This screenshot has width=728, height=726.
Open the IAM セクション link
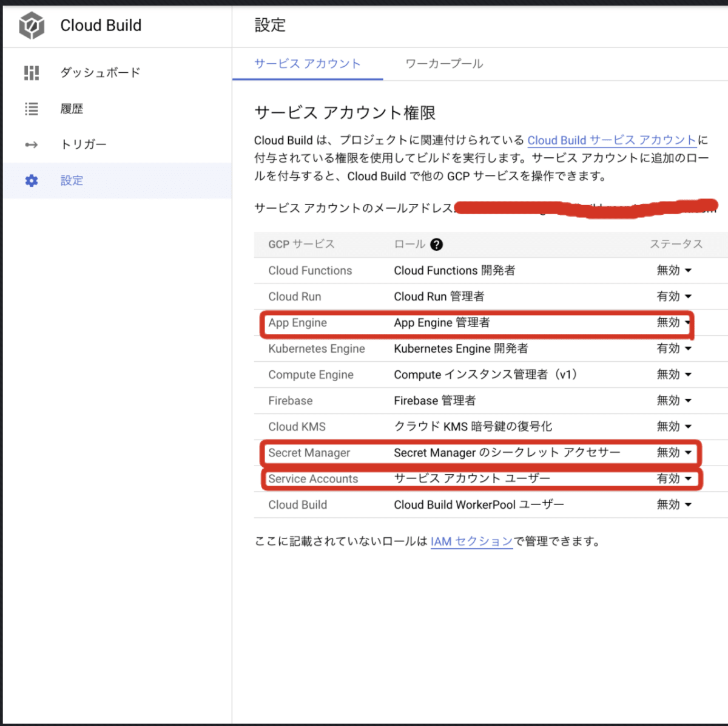[x=472, y=541]
